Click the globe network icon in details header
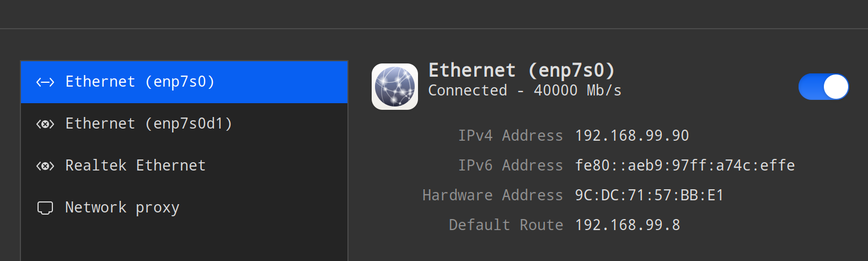The height and width of the screenshot is (261, 868). [x=395, y=87]
